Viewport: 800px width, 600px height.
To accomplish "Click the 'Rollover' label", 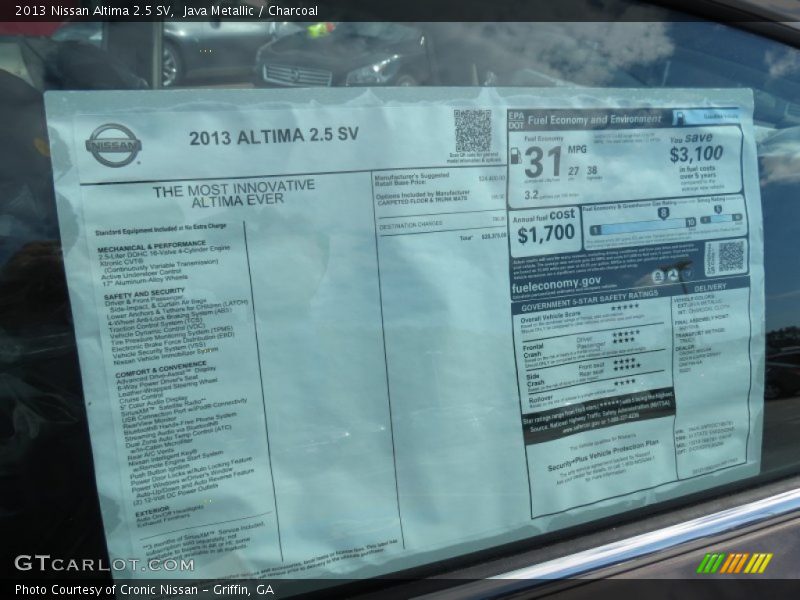I will pos(541,399).
